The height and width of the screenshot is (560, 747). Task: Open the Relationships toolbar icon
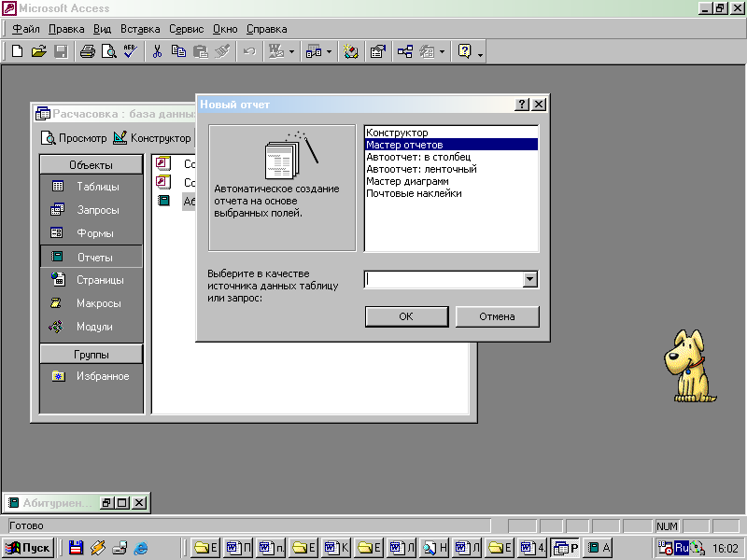405,51
